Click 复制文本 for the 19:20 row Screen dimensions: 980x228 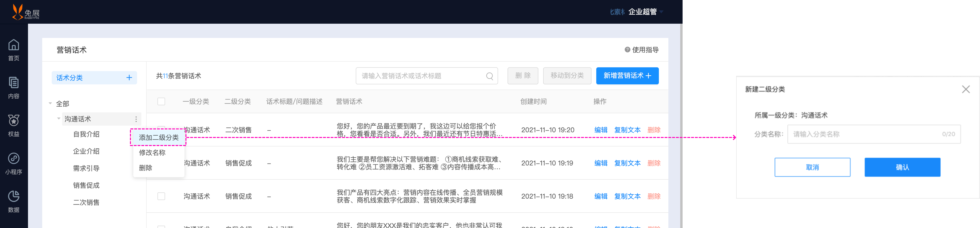coord(627,130)
